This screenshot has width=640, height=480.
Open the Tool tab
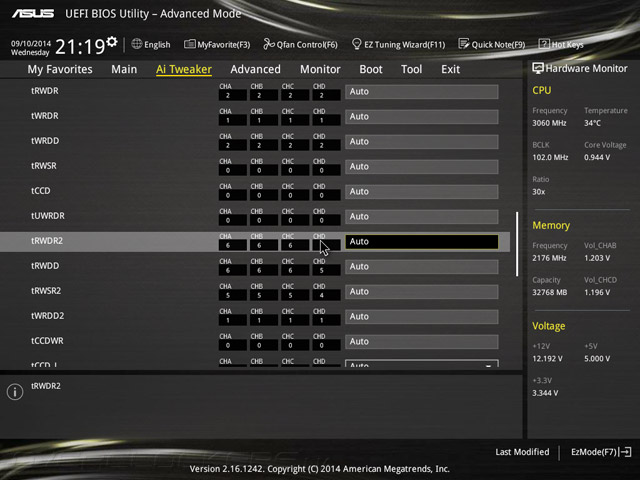click(411, 69)
